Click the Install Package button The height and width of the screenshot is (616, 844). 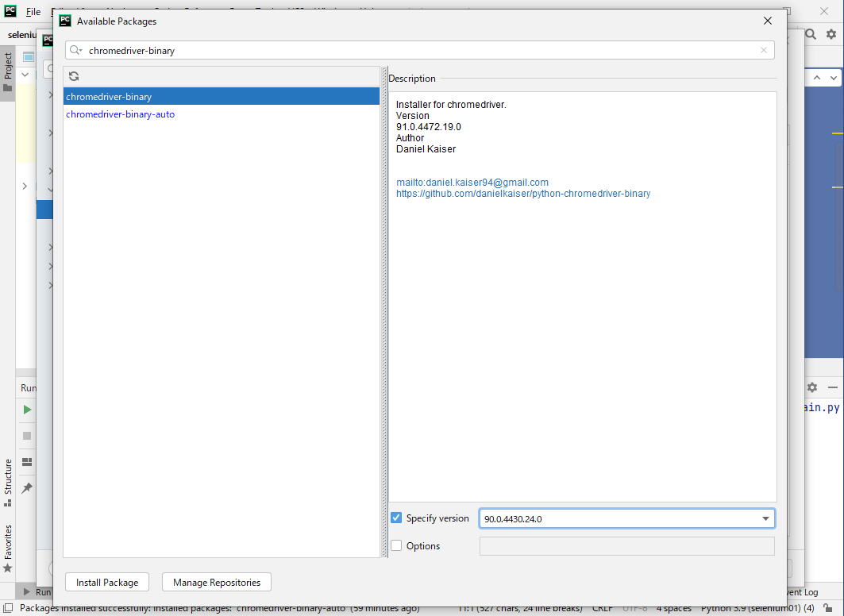tap(107, 583)
